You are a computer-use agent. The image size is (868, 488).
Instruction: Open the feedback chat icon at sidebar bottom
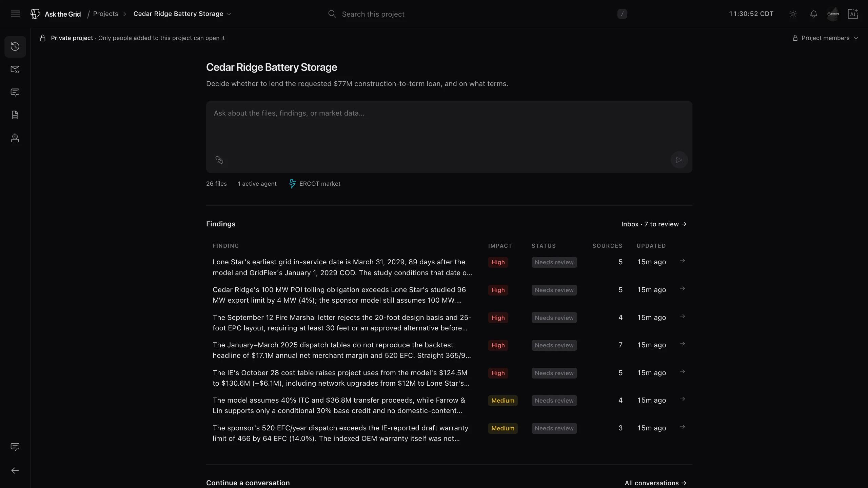(x=15, y=447)
